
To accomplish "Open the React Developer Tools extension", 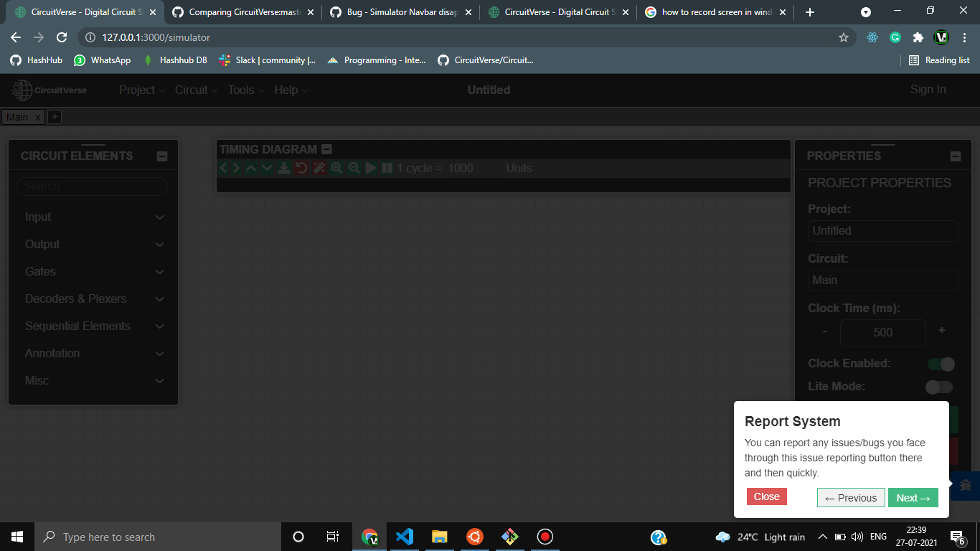I will 872,37.
